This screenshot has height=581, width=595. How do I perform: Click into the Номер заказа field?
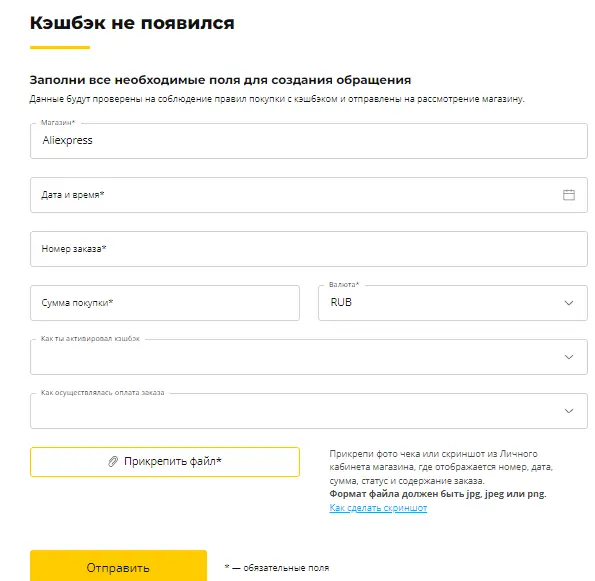click(x=309, y=249)
